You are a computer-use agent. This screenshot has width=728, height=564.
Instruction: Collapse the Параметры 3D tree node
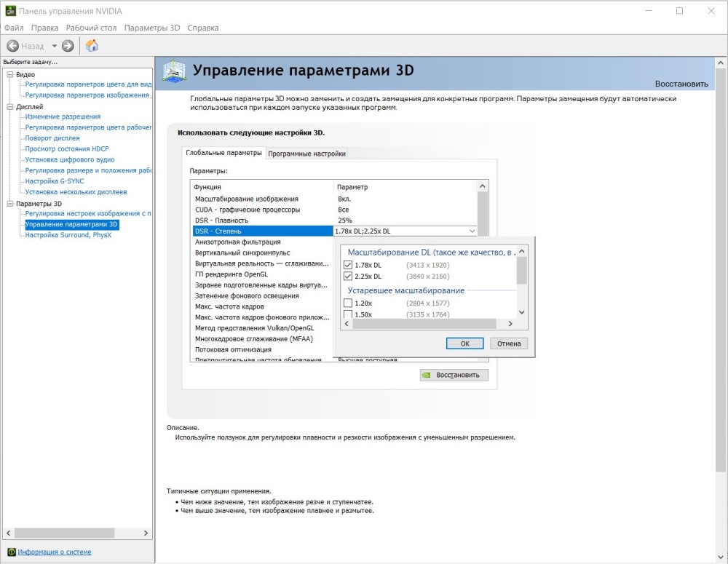tap(9, 204)
